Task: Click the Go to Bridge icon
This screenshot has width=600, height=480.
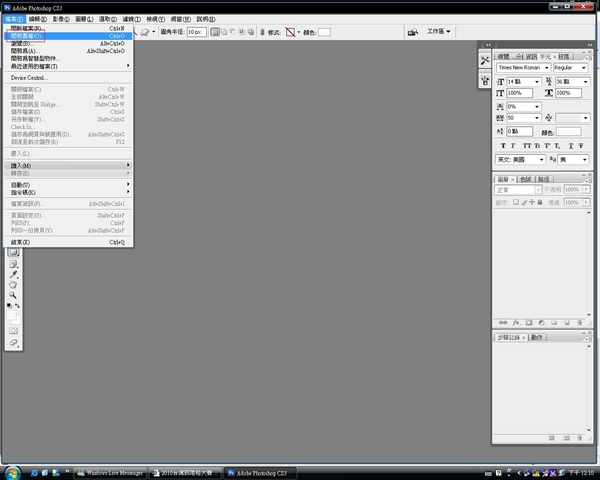Action: [x=412, y=32]
